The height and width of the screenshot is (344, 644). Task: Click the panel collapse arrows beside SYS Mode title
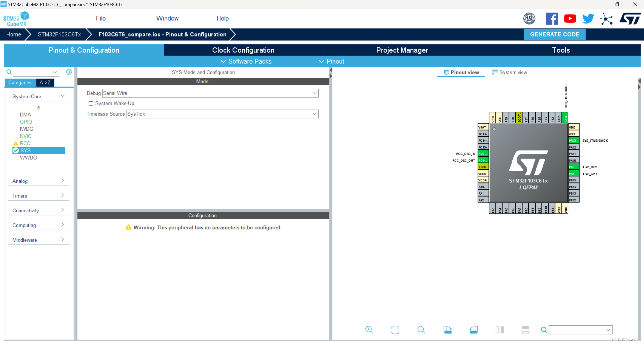[x=331, y=72]
